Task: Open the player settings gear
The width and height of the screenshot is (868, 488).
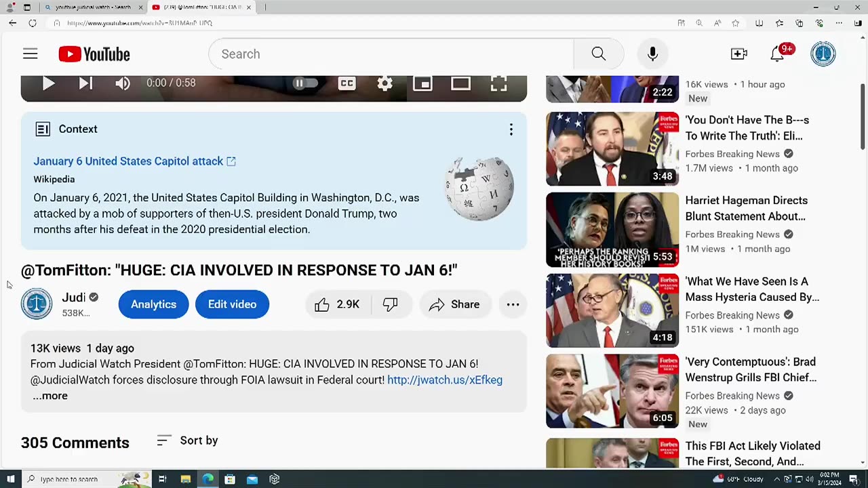Action: coord(384,83)
